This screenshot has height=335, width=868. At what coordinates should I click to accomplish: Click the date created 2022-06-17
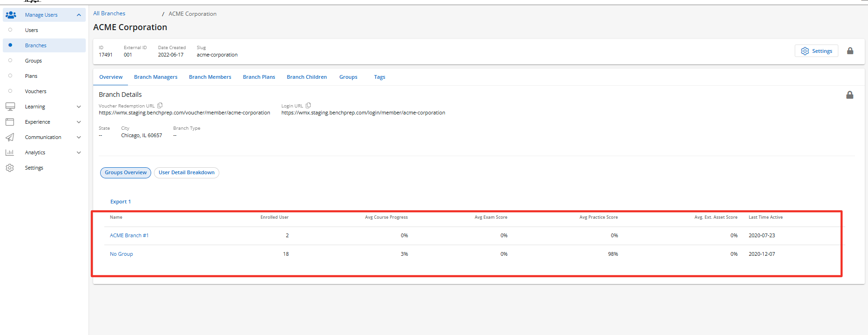(171, 55)
